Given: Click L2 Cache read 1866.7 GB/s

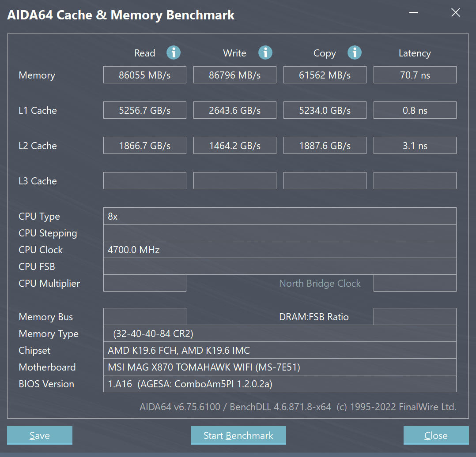Looking at the screenshot, I should point(145,146).
